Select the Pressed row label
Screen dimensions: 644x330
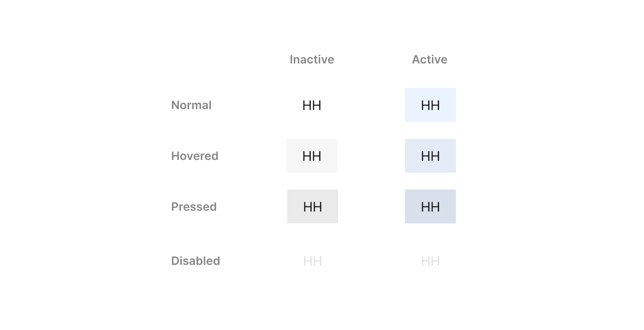pyautogui.click(x=194, y=207)
